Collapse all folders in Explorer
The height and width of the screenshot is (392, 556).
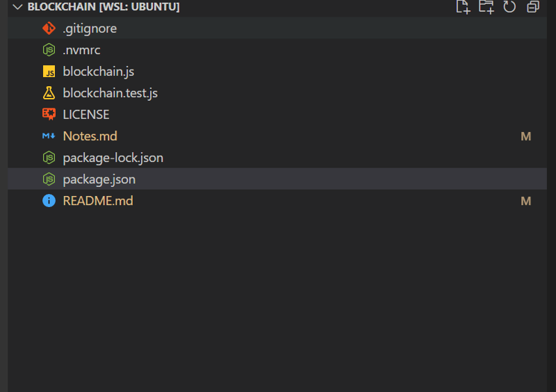[x=533, y=6]
